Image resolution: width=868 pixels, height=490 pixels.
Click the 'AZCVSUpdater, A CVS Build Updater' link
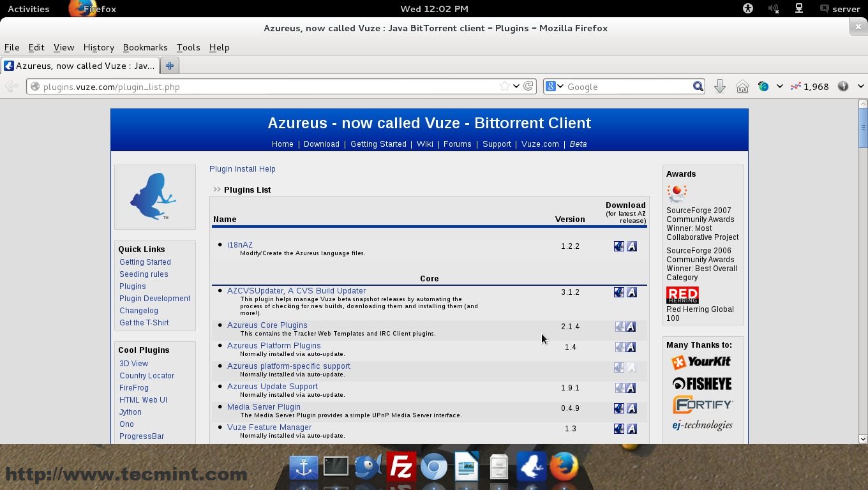[296, 291]
